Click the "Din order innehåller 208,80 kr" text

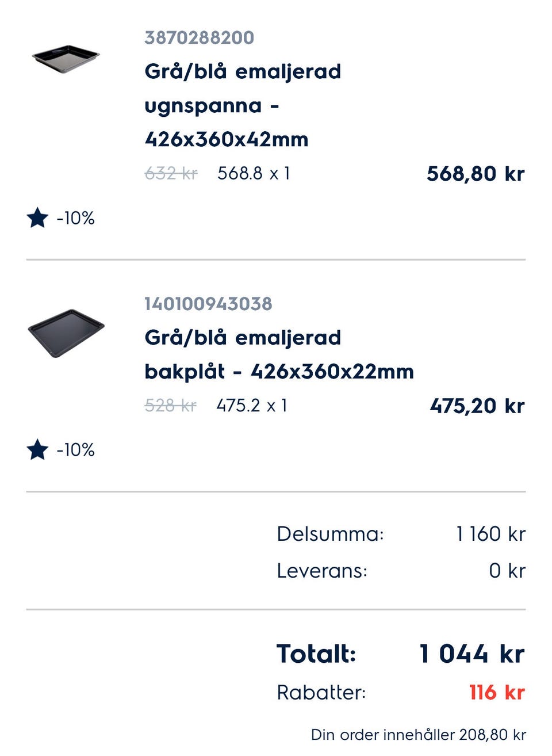tap(418, 735)
